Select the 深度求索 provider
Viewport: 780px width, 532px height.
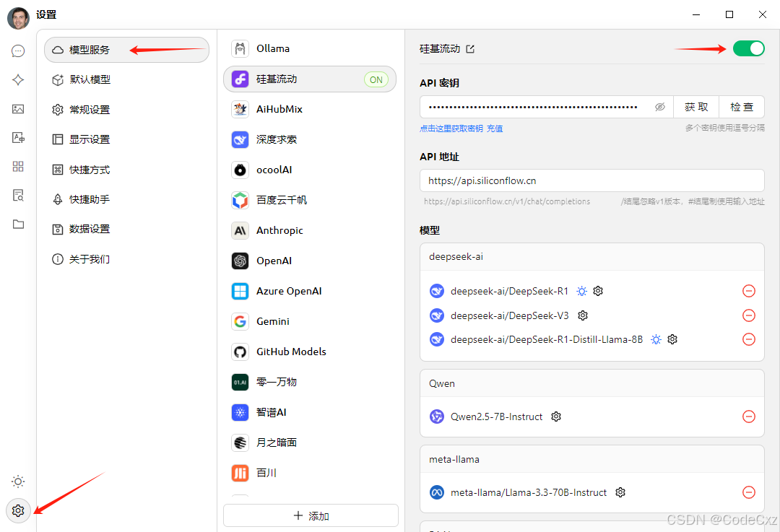pos(310,140)
